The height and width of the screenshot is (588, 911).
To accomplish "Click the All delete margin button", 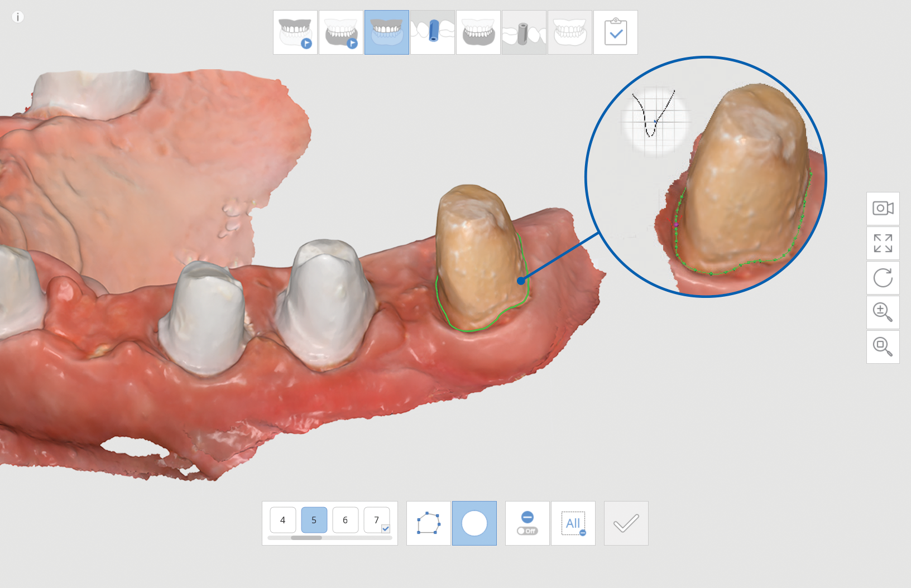I will tap(573, 523).
